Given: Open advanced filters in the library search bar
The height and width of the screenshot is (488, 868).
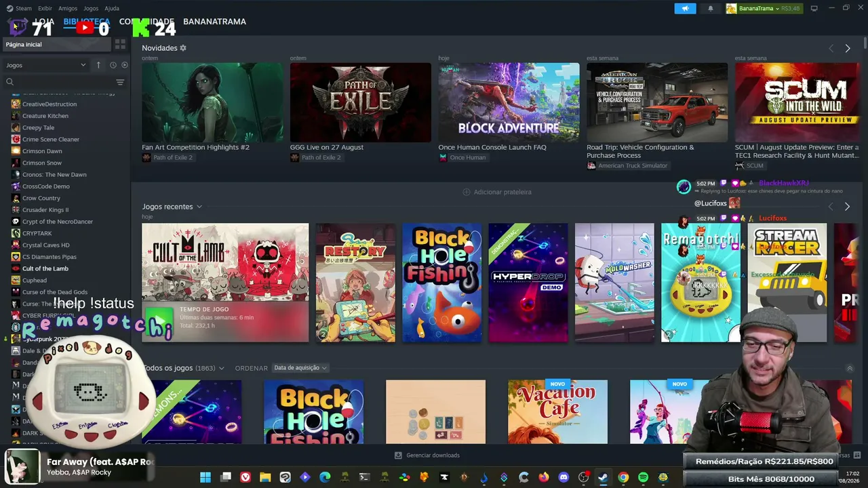Looking at the screenshot, I should [120, 82].
